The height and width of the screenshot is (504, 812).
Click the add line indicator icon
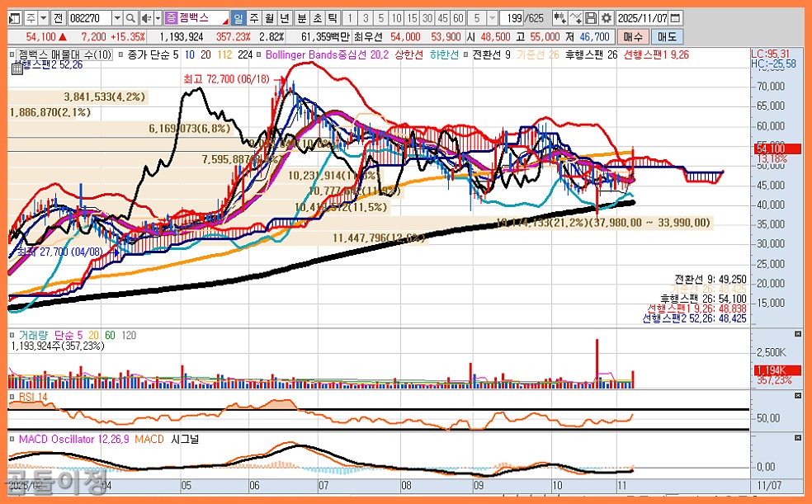tap(575, 19)
